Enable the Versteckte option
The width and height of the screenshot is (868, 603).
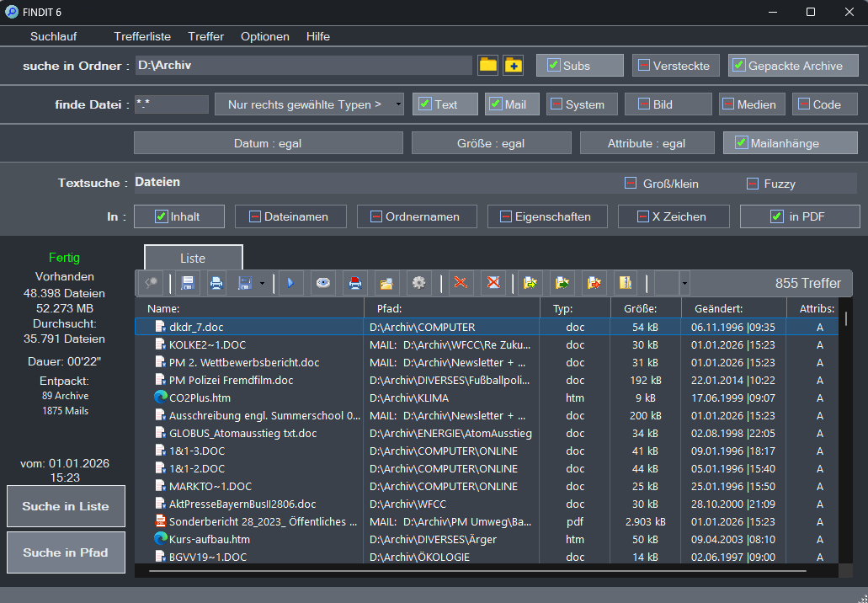pyautogui.click(x=644, y=66)
